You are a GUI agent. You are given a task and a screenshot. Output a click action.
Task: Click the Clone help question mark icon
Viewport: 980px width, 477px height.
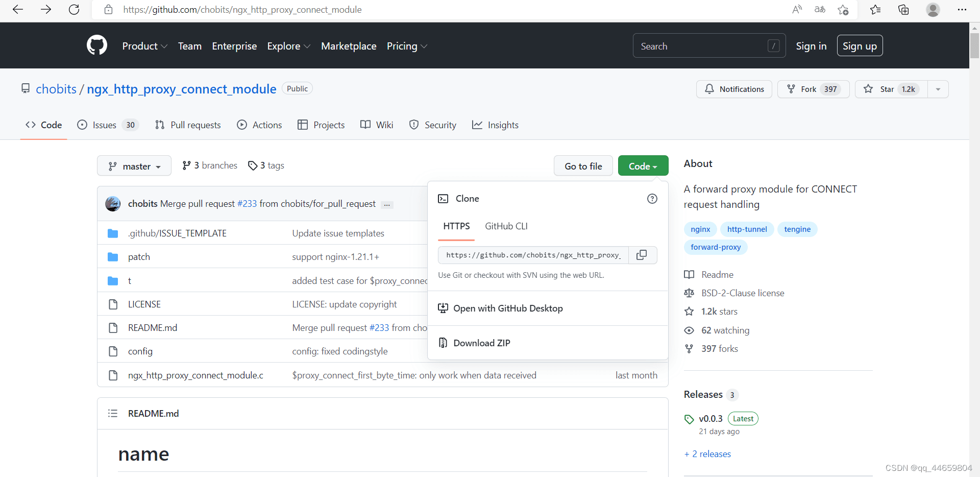[x=652, y=199]
